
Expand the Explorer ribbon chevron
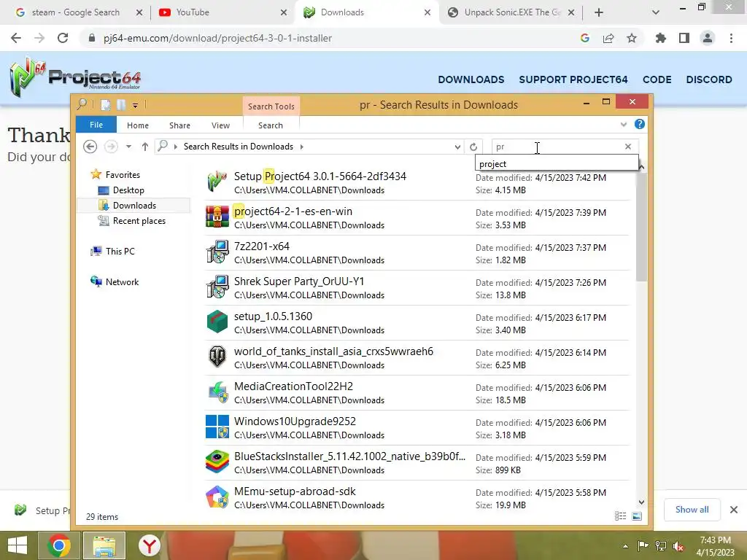624,124
